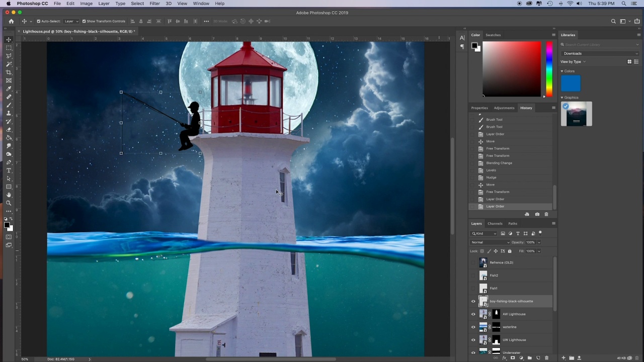The height and width of the screenshot is (362, 644).
Task: Pick the Horizontal Type tool
Action: tap(9, 170)
